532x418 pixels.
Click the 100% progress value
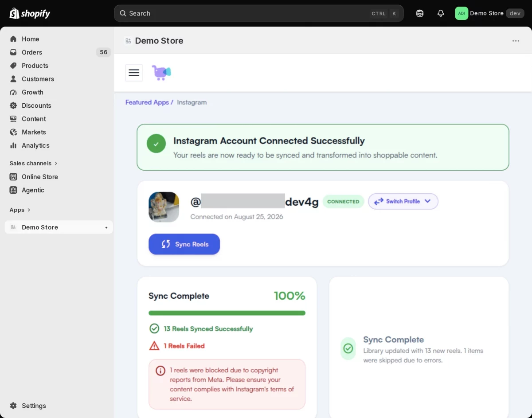pyautogui.click(x=289, y=296)
